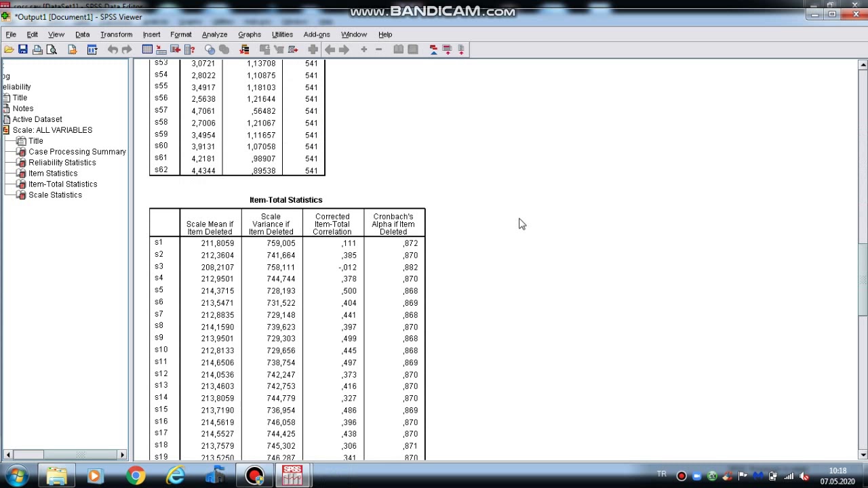Open the Analyze menu
The image size is (868, 488).
[214, 34]
